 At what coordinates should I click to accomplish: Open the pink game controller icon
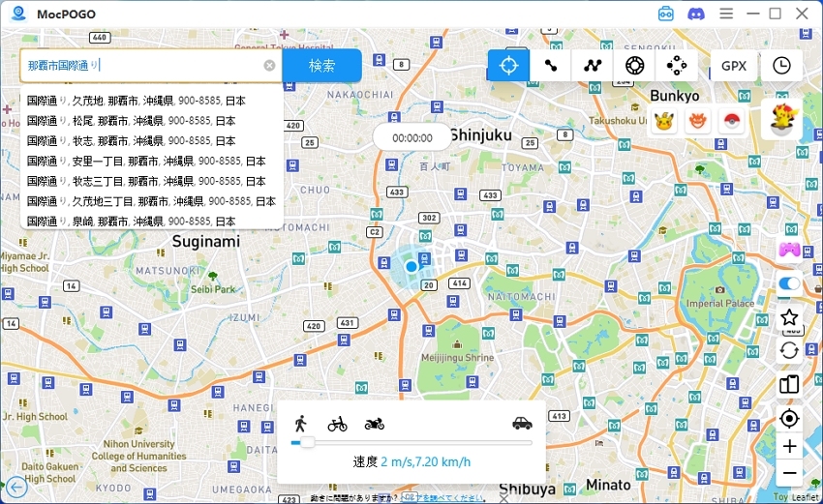pos(789,250)
